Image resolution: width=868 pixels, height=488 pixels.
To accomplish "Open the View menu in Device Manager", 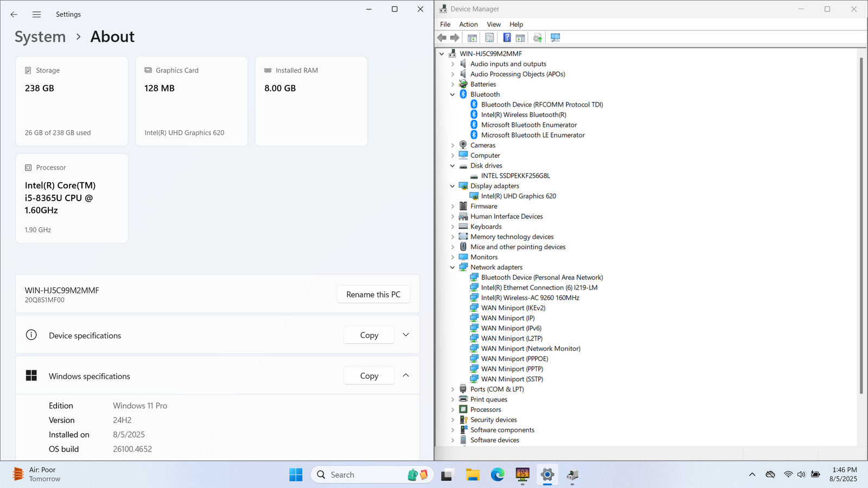I will coord(494,24).
